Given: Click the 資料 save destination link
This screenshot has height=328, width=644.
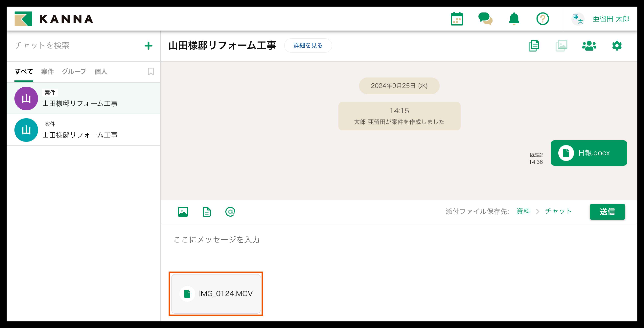Looking at the screenshot, I should (523, 211).
